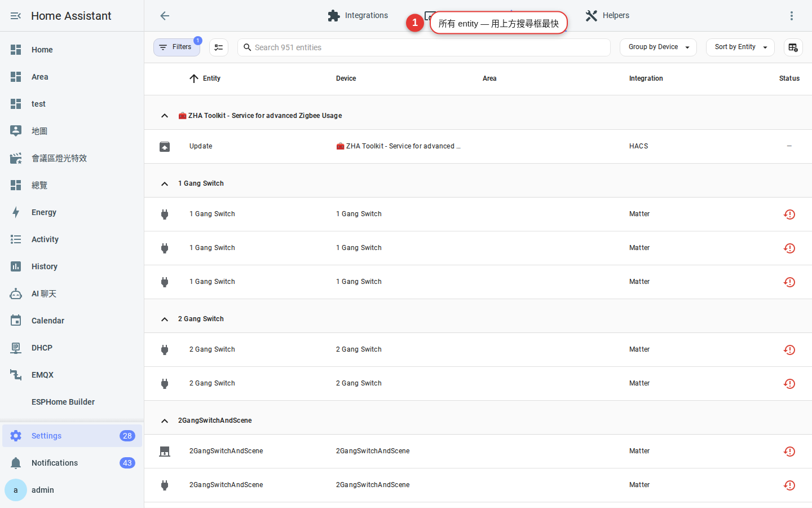Collapse the ZHA Toolkit group

165,116
